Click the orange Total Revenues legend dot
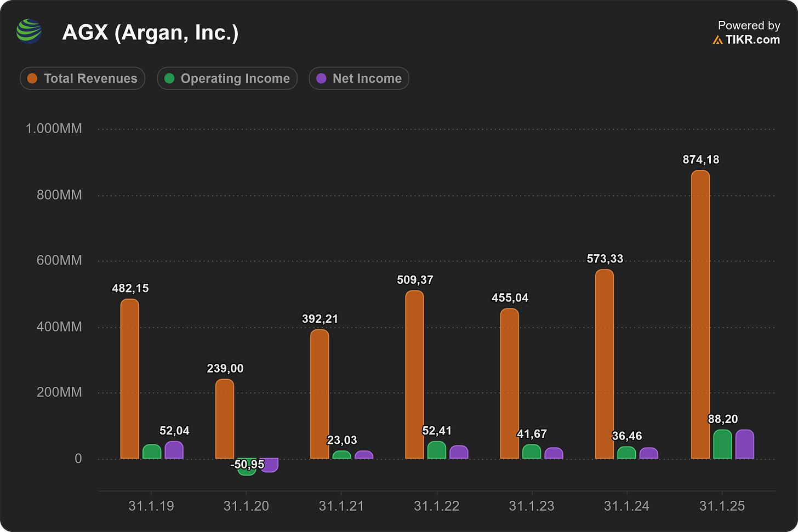798x532 pixels. [x=32, y=78]
